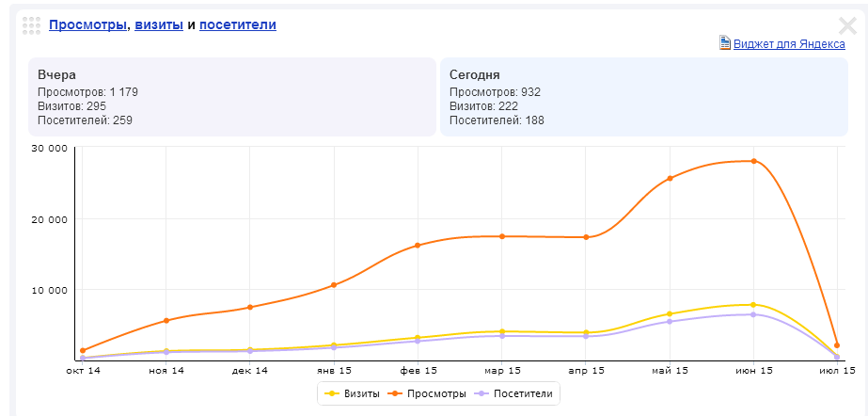Select the orange Просмотры peak point at июн 15
This screenshot has height=416, width=868.
(753, 161)
